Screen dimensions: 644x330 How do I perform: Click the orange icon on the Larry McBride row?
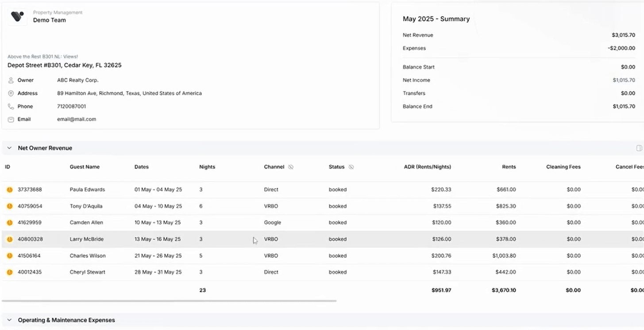pyautogui.click(x=9, y=239)
